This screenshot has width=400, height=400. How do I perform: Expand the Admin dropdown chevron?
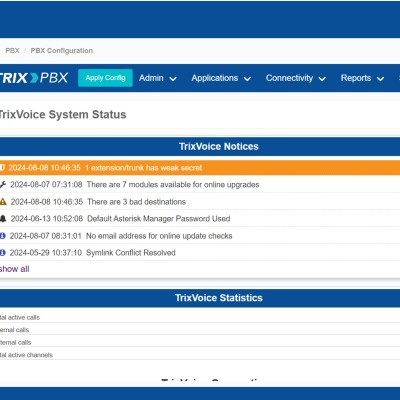173,79
